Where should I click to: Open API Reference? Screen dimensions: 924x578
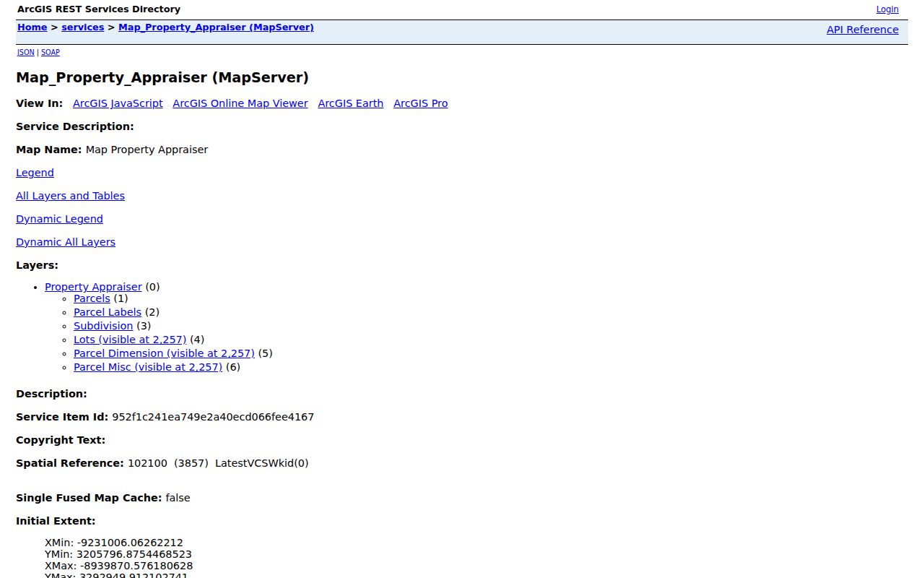tap(863, 30)
